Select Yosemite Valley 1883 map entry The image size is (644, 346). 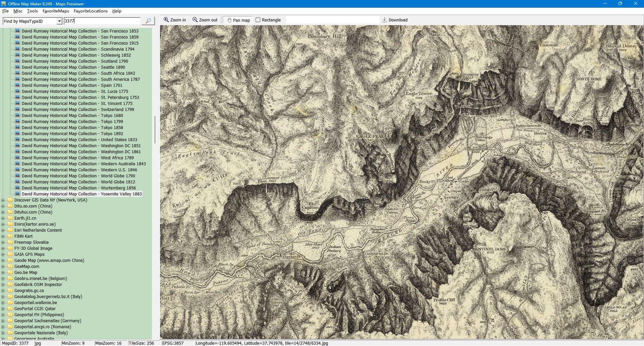pos(82,194)
